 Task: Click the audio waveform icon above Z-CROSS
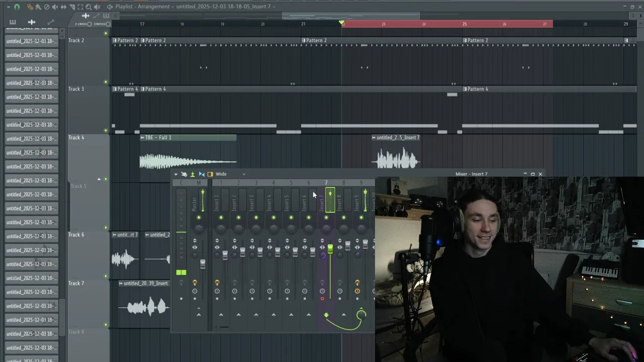(86, 16)
